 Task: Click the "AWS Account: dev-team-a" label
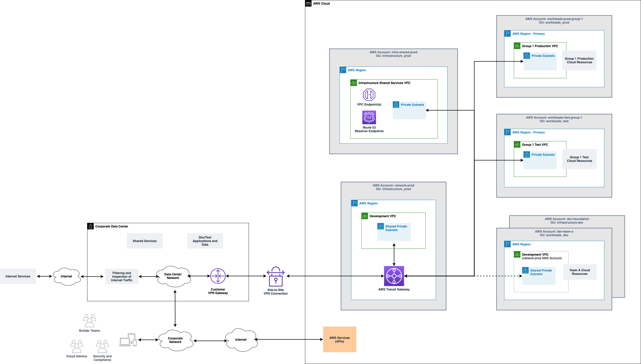tap(554, 232)
